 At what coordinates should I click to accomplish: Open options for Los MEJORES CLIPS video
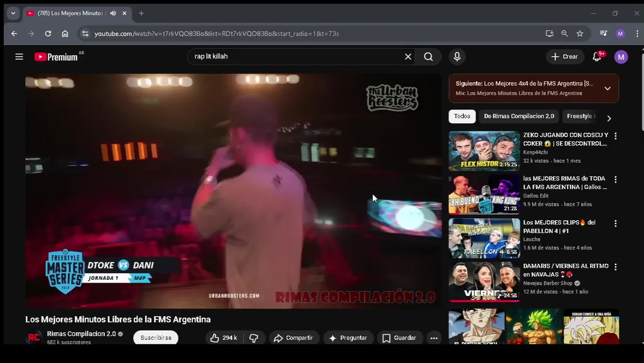pos(615,223)
